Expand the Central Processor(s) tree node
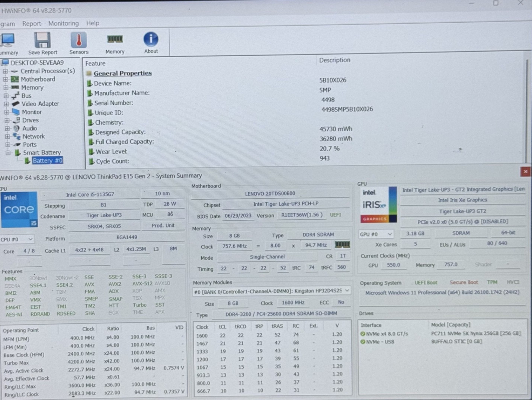The height and width of the screenshot is (400, 532). pyautogui.click(x=5, y=71)
